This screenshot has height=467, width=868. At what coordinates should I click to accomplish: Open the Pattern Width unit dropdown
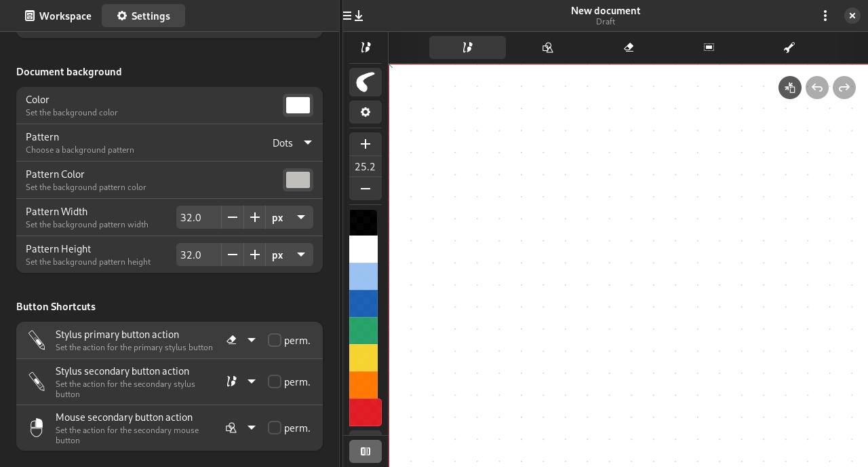click(289, 217)
